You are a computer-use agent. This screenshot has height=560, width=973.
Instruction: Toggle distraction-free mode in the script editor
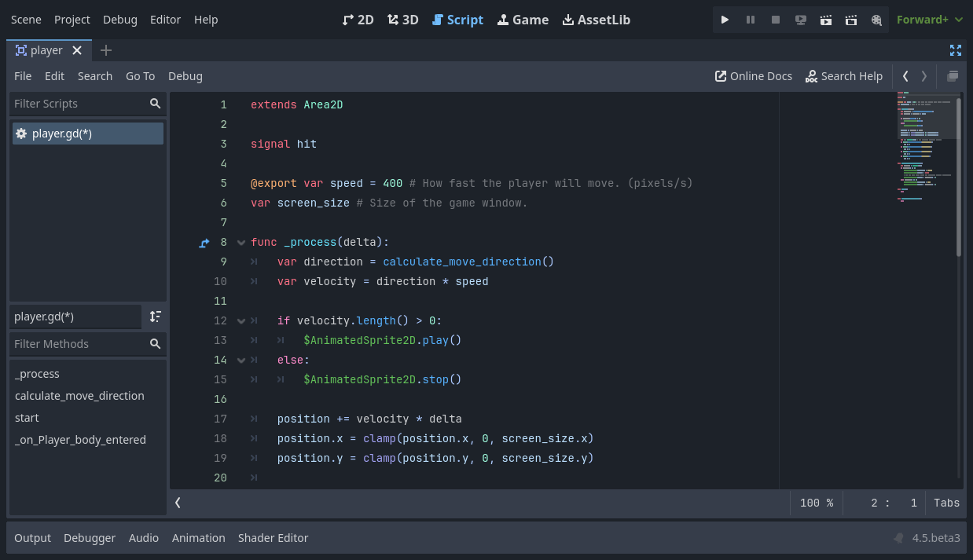956,49
